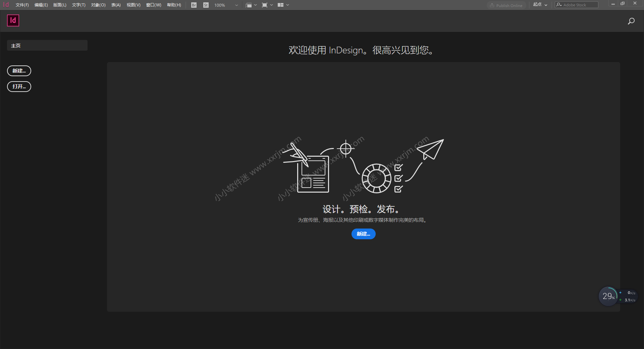Expand the arrange documents dropdown arrow
The width and height of the screenshot is (644, 349).
tap(287, 5)
